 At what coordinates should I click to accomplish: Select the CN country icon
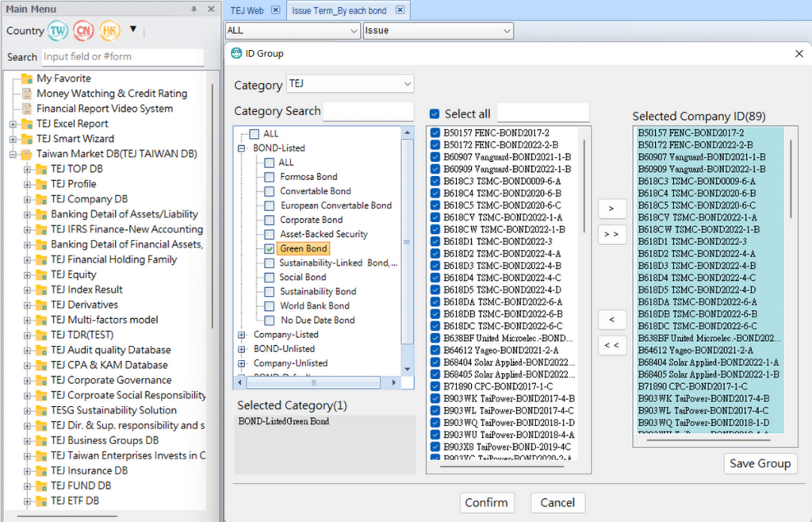click(83, 31)
